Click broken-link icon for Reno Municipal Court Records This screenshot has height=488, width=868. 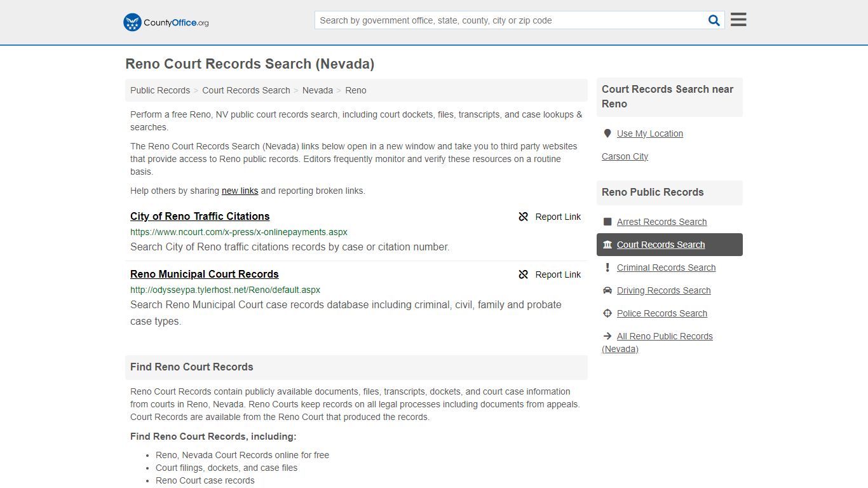pos(524,274)
